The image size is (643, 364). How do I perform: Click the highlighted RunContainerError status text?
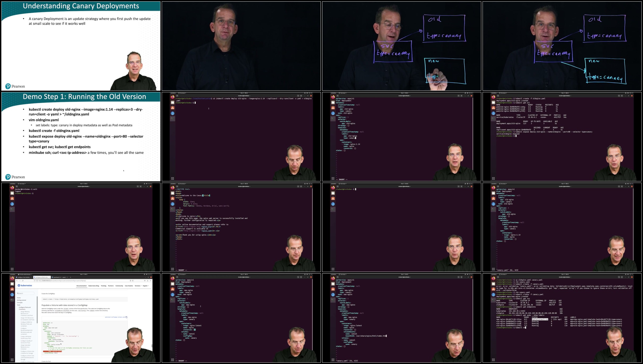click(540, 319)
